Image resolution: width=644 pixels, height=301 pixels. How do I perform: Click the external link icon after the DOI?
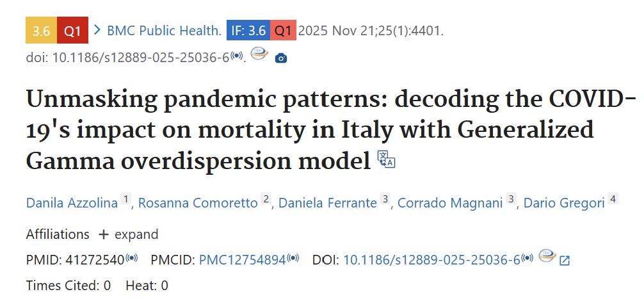pos(565,261)
